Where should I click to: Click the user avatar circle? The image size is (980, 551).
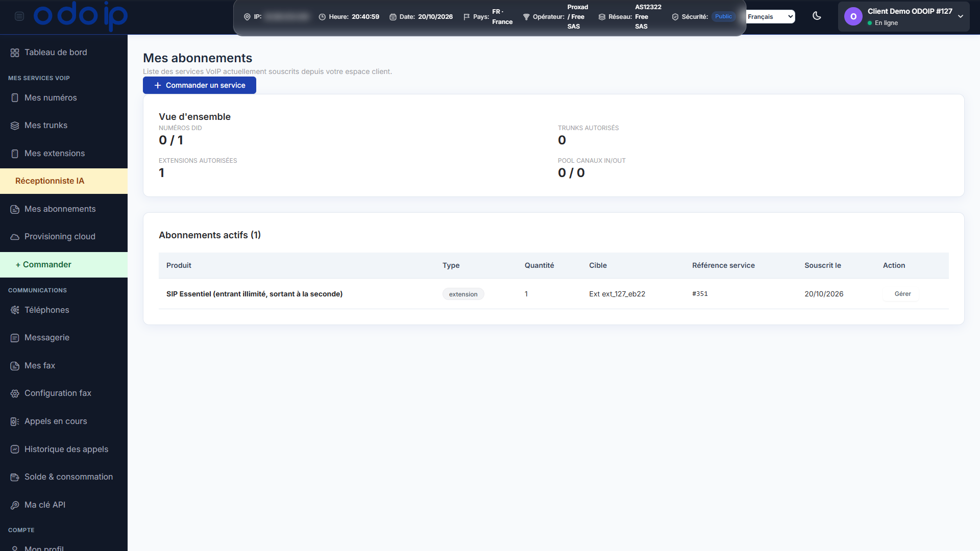(x=853, y=17)
